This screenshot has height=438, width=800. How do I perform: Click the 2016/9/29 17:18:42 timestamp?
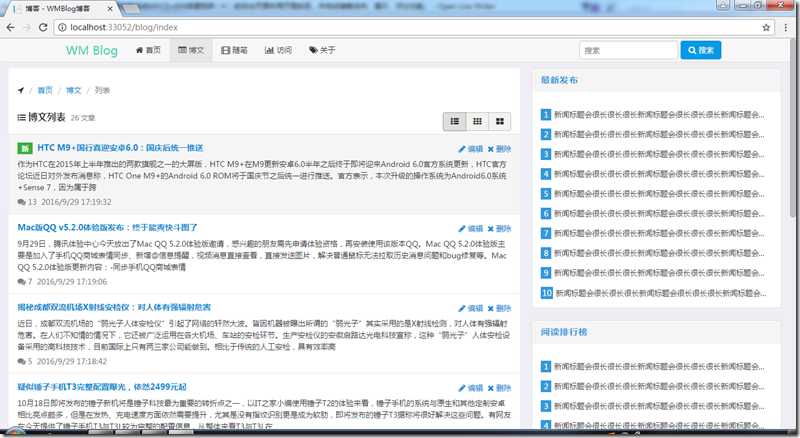(x=72, y=361)
